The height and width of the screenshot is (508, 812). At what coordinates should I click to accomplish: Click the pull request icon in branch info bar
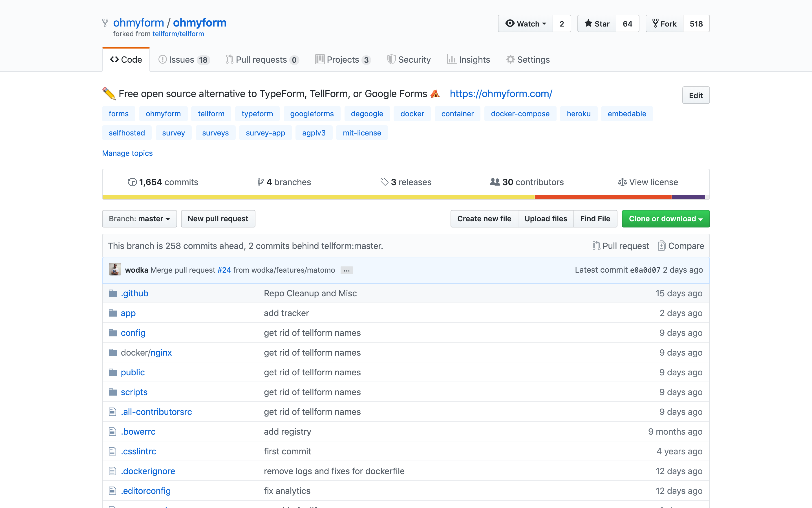(x=596, y=246)
